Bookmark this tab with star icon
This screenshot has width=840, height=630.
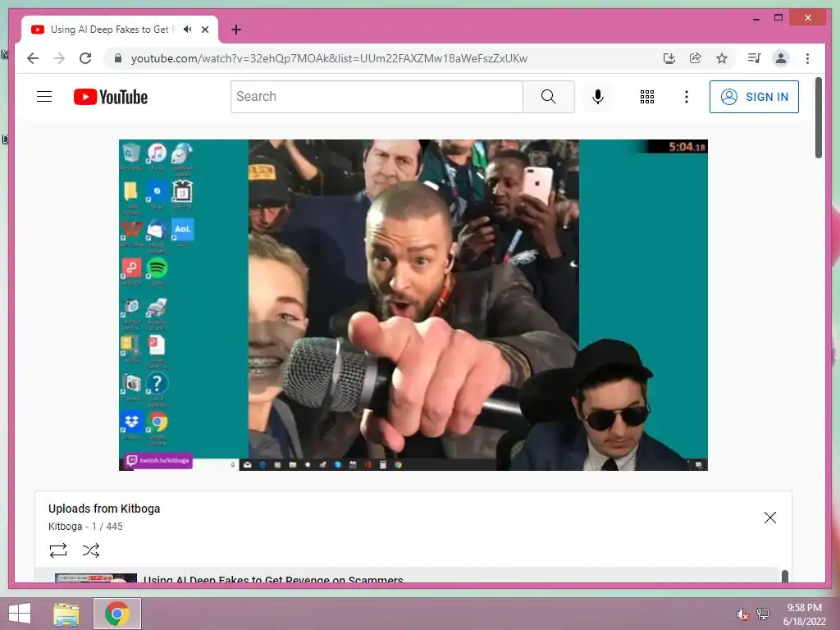point(722,58)
